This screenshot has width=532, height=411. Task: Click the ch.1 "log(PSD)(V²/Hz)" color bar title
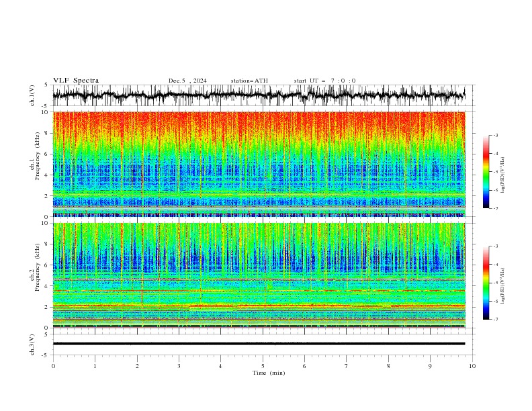point(503,175)
